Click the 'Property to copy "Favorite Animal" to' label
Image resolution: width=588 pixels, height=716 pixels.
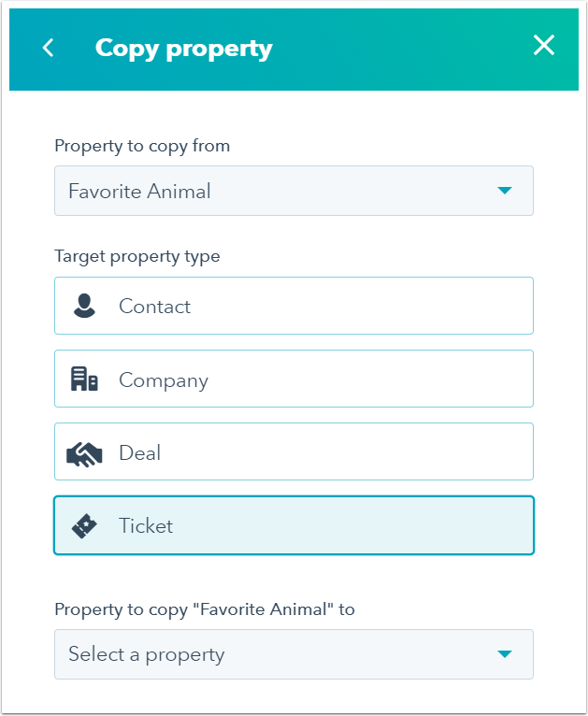click(x=205, y=609)
